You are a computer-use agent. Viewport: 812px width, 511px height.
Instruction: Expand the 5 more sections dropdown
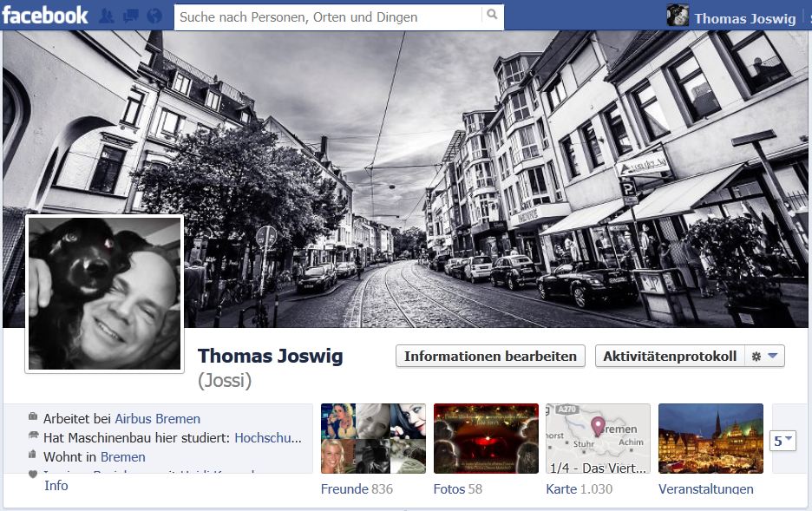pos(783,441)
